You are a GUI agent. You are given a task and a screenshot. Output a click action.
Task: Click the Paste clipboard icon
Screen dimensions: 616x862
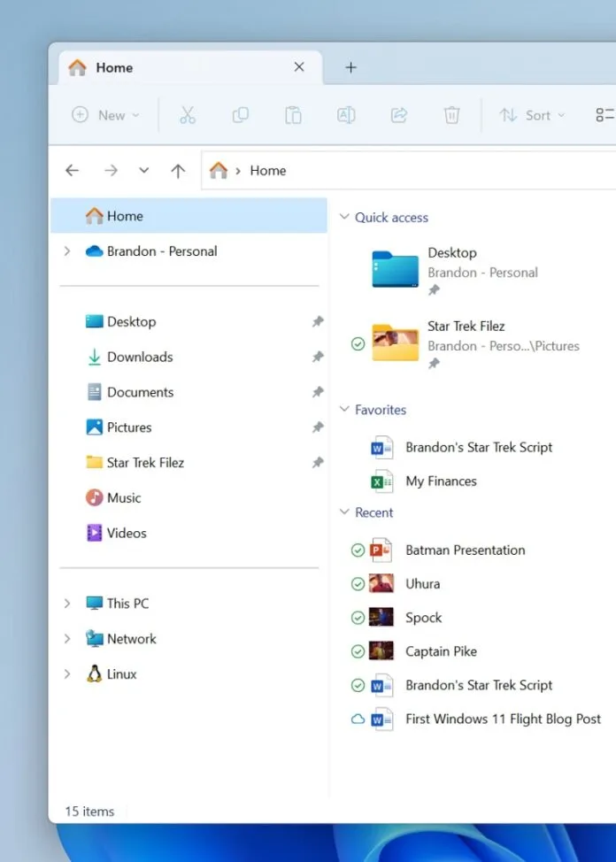pos(293,115)
